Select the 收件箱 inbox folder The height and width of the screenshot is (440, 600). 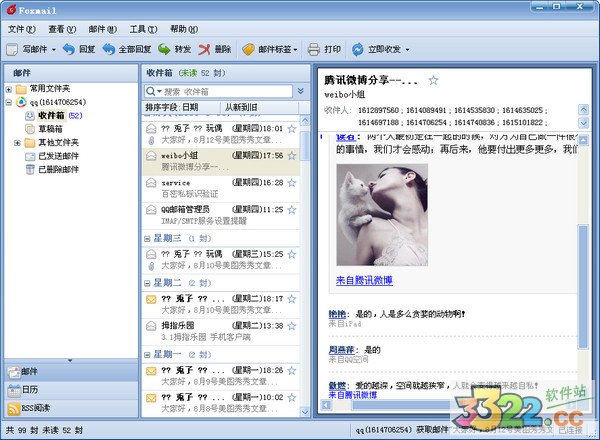point(51,116)
